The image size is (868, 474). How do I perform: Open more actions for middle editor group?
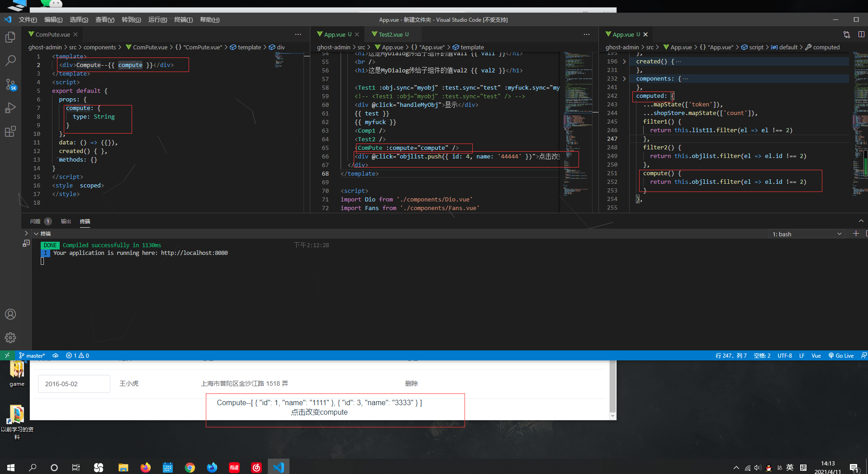coord(587,34)
